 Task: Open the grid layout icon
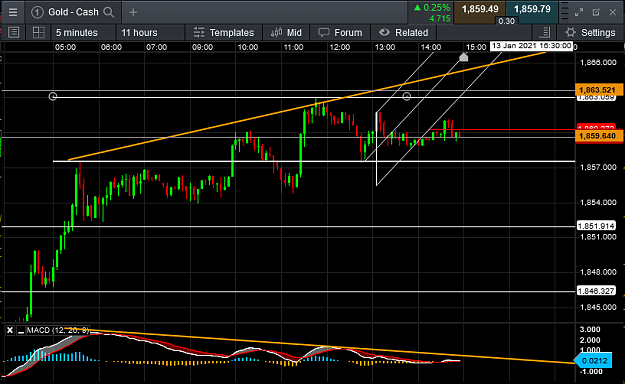click(38, 33)
